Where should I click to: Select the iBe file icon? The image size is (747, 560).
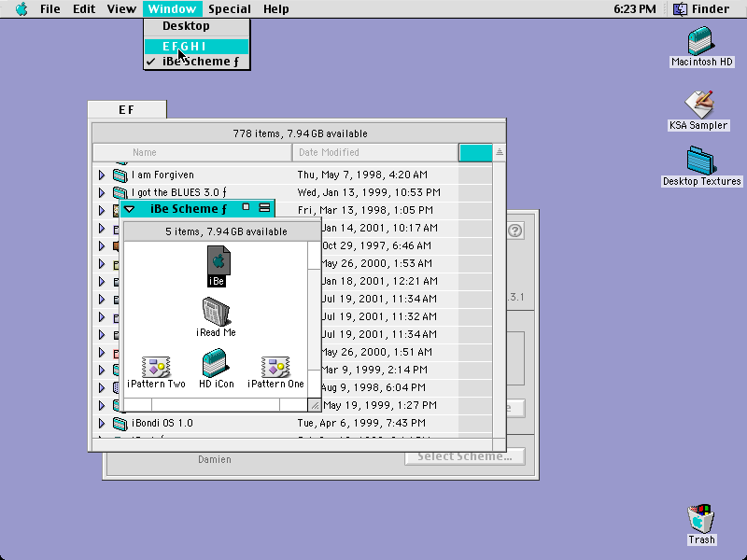(217, 266)
